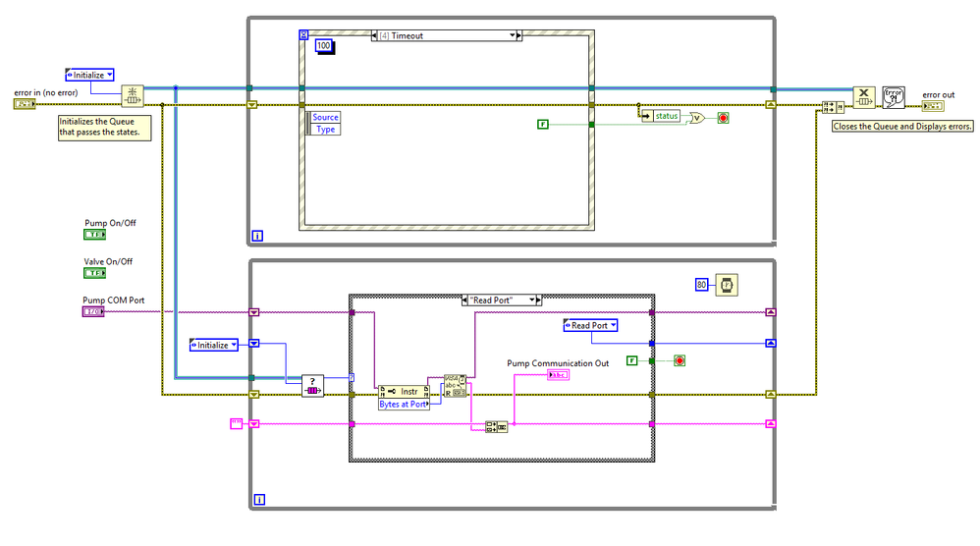Toggle the False constant in event structure loop
980x546 pixels.
[x=542, y=125]
